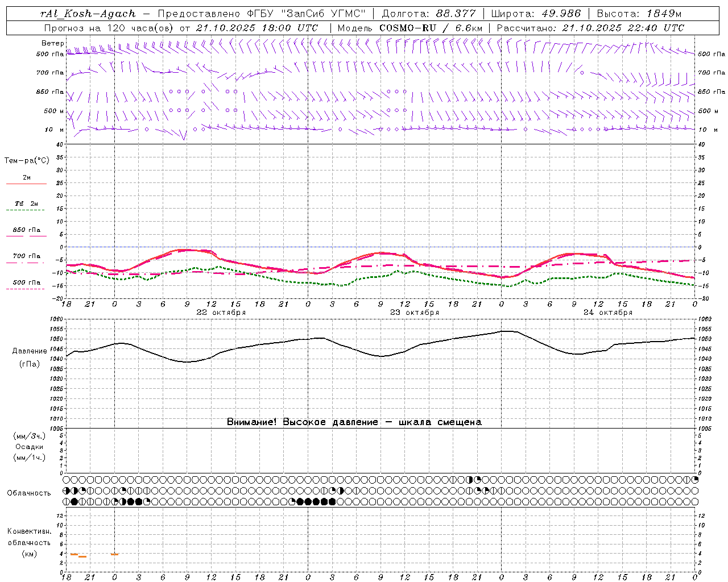This screenshot has height=582, width=728.
Task: Click the 700 гПа temperature legend entry
Action: click(27, 256)
